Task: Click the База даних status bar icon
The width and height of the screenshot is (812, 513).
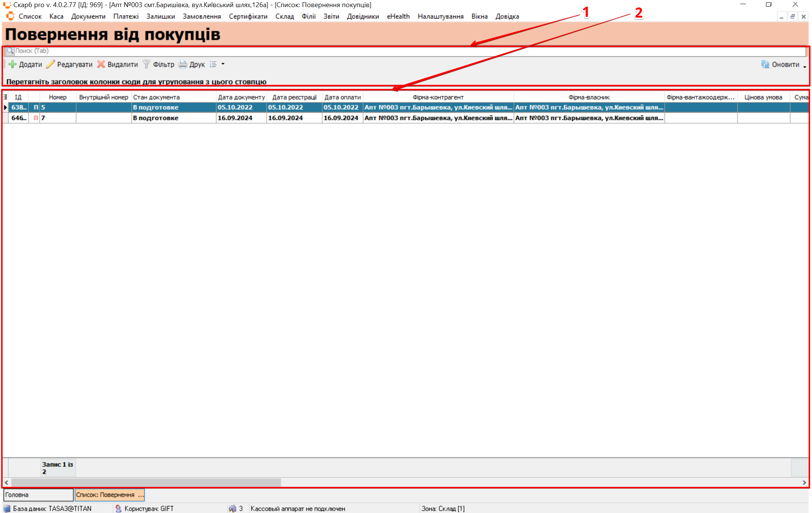Action: pos(7,509)
